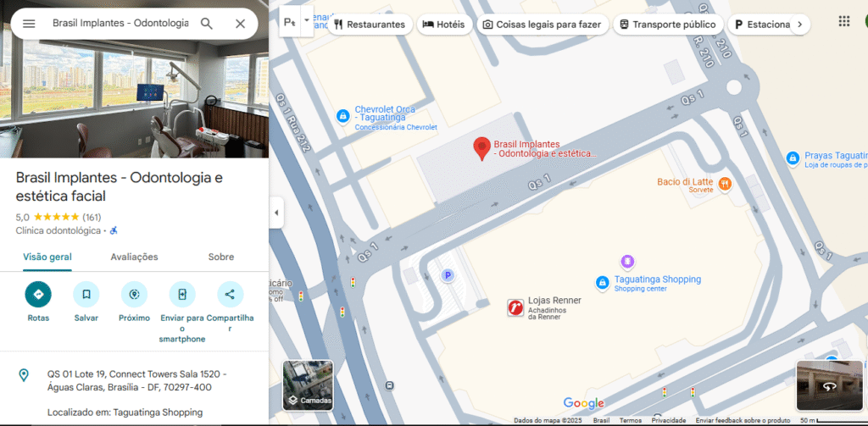
Task: Select the Restaurantes filter chip
Action: coord(370,25)
